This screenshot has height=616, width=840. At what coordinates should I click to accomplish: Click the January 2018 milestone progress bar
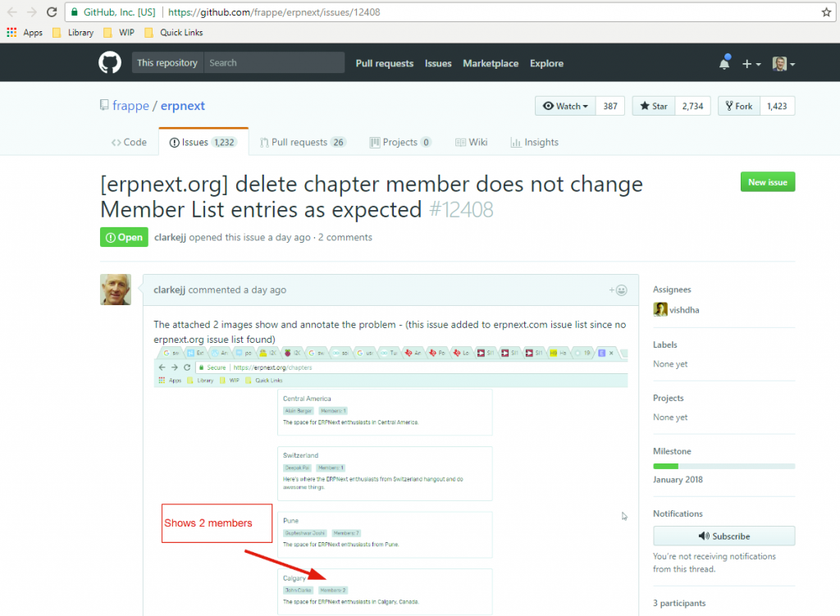pos(724,464)
